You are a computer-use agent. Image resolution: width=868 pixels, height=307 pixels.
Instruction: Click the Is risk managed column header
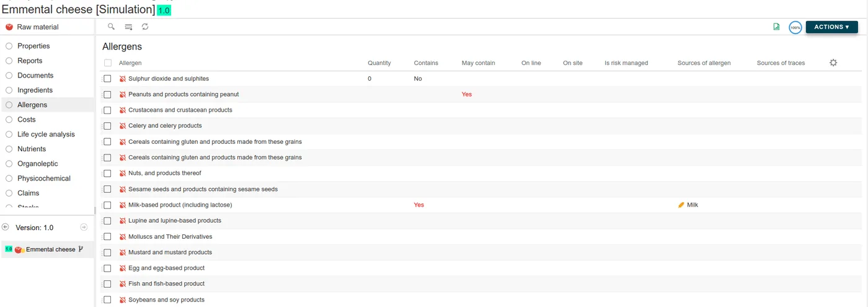click(626, 63)
